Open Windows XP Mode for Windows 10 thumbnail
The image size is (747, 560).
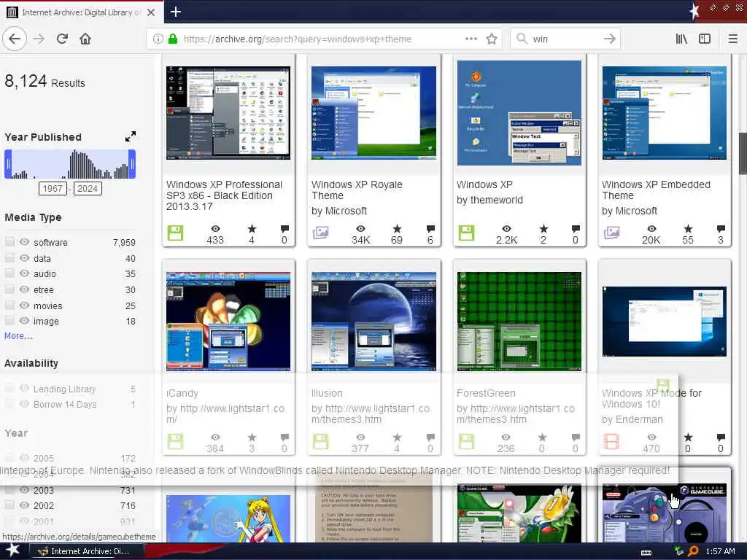(x=664, y=322)
